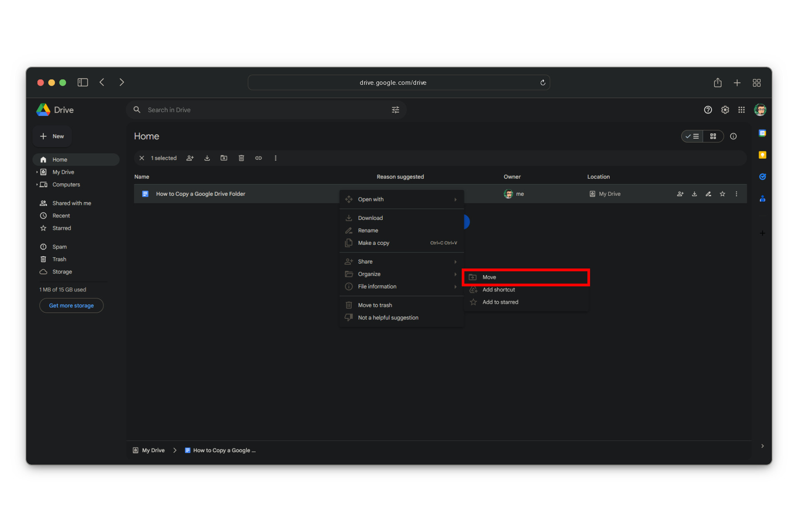Screen dimensions: 798x532
Task: Click the trash icon in selection toolbar
Action: point(241,158)
